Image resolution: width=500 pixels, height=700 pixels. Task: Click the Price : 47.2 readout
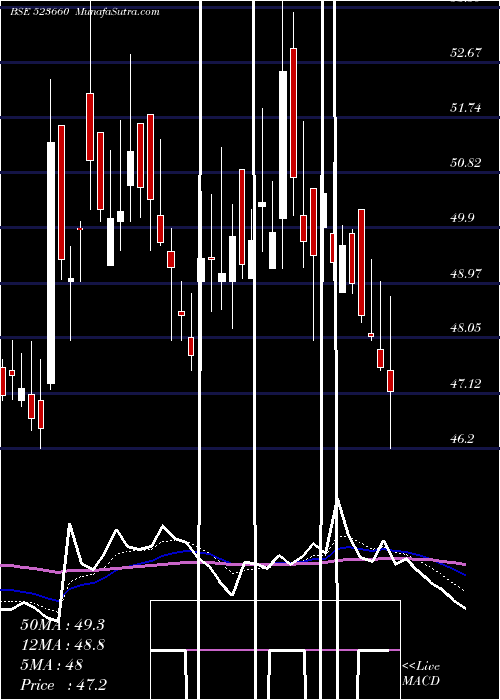pyautogui.click(x=64, y=685)
